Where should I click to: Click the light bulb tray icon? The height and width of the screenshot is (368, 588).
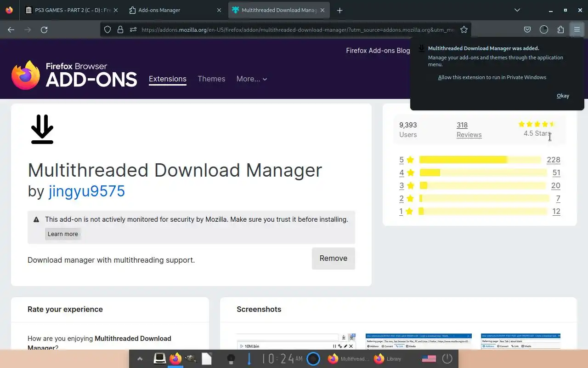(x=231, y=359)
